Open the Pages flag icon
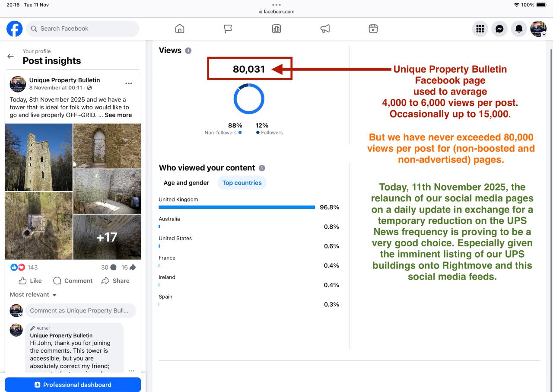 coord(228,29)
